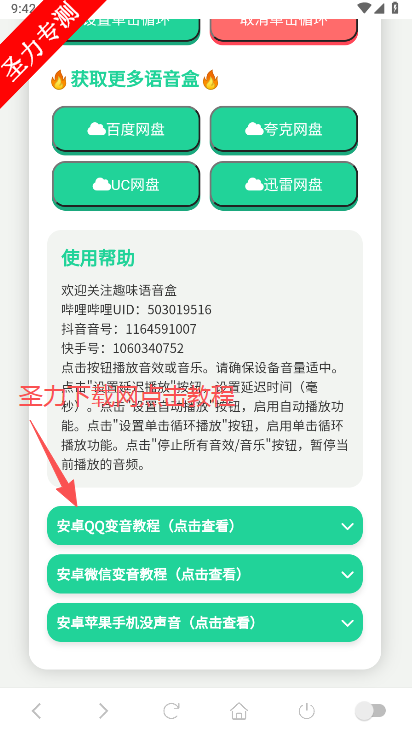412x733 pixels.
Task: Tap the browser back arrow icon
Action: coord(36,711)
